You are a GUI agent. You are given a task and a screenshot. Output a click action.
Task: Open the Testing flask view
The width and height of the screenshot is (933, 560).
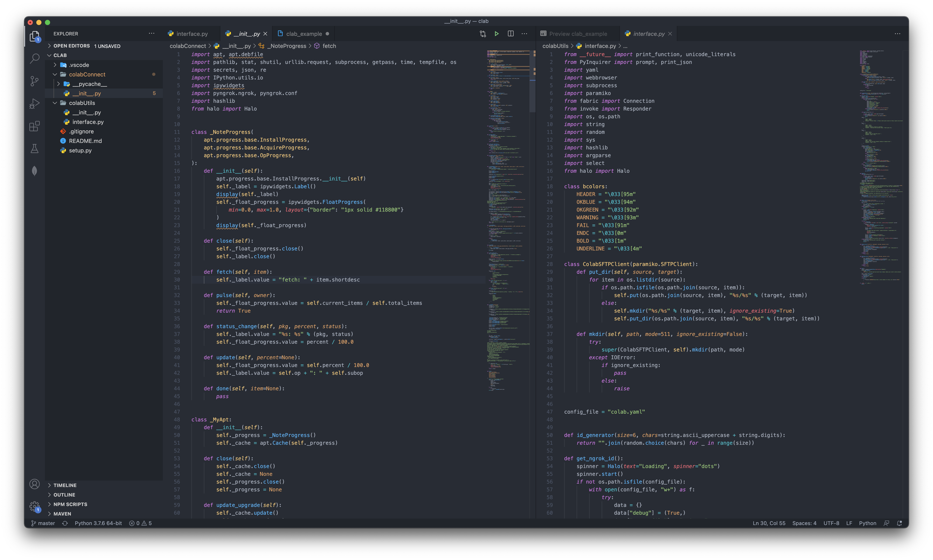point(34,149)
